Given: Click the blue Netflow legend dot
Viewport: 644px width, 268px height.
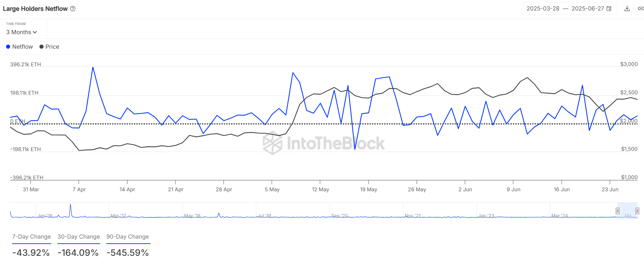Looking at the screenshot, I should point(8,47).
